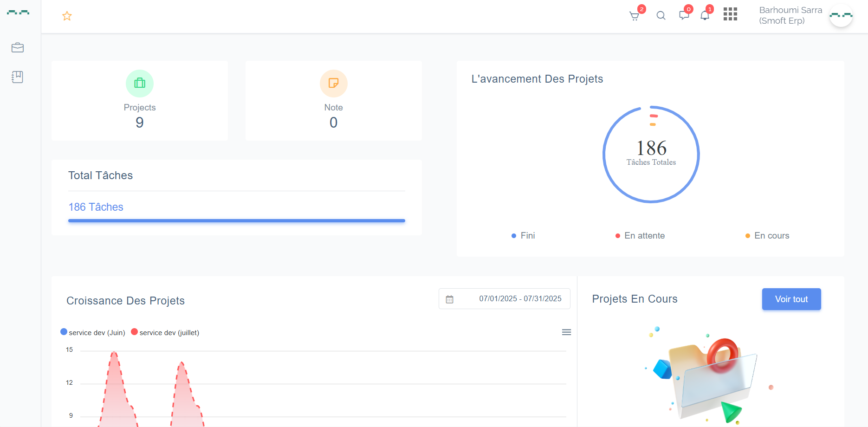Open the notifications bell

click(x=705, y=16)
